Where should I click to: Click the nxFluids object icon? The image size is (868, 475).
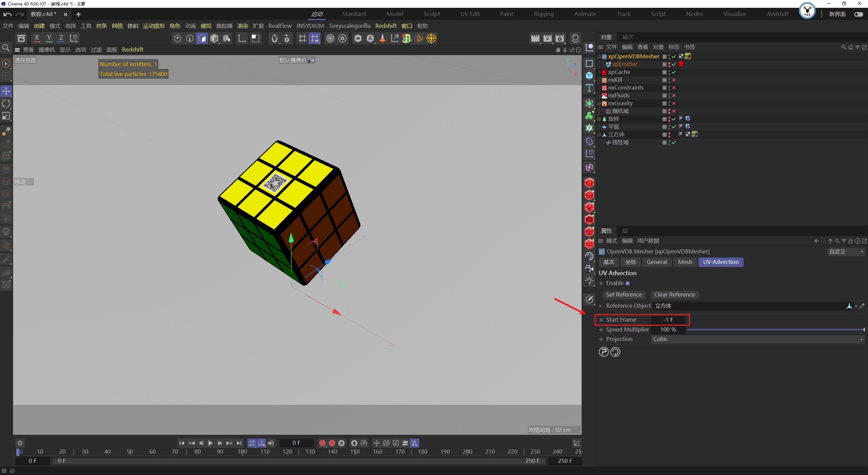604,95
